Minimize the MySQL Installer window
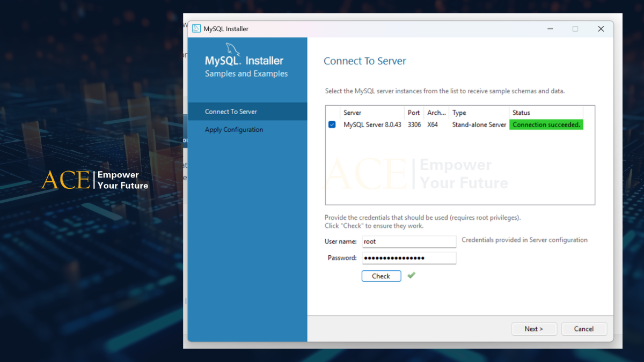This screenshot has width=644, height=362. pos(550,29)
